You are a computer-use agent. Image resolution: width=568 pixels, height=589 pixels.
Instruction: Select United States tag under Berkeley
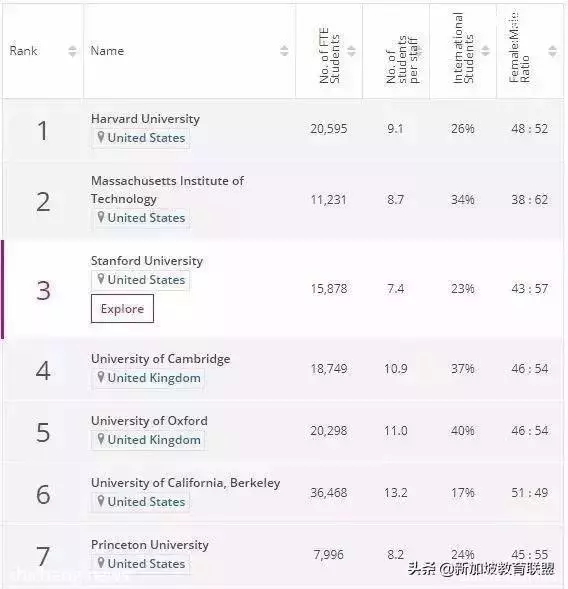140,502
